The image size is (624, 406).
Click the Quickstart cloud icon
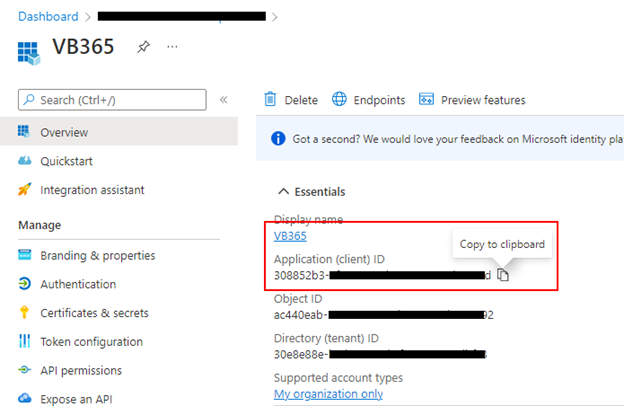[24, 161]
